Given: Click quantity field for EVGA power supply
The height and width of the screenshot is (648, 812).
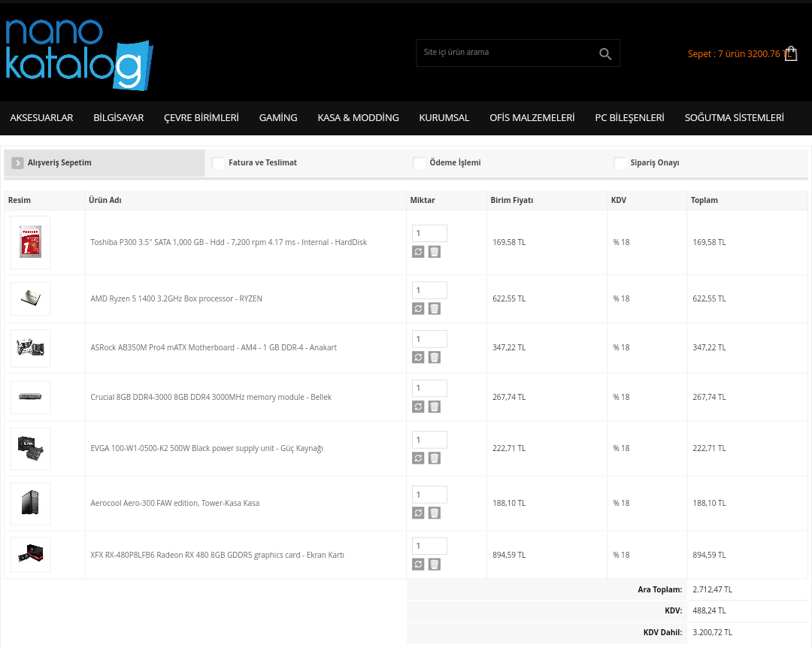Looking at the screenshot, I should tap(429, 440).
